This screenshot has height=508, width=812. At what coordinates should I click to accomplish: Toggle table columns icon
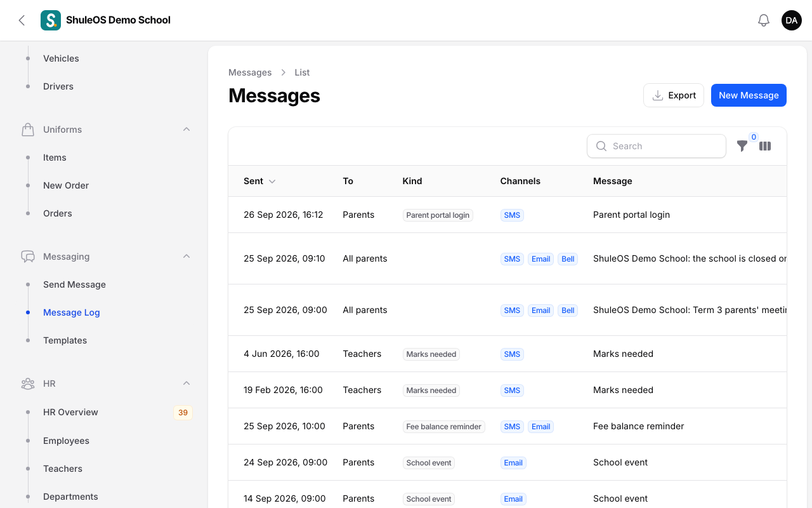pos(765,146)
